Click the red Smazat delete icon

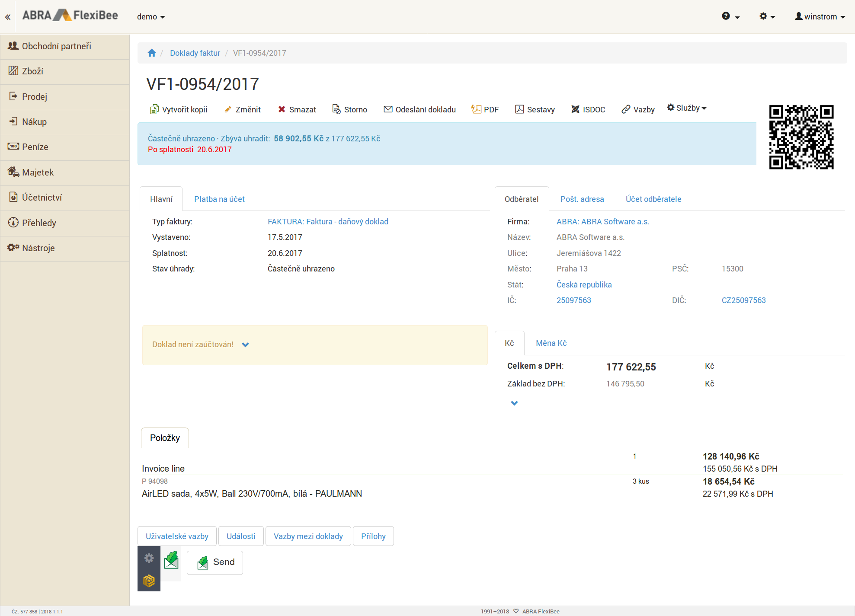click(x=282, y=109)
